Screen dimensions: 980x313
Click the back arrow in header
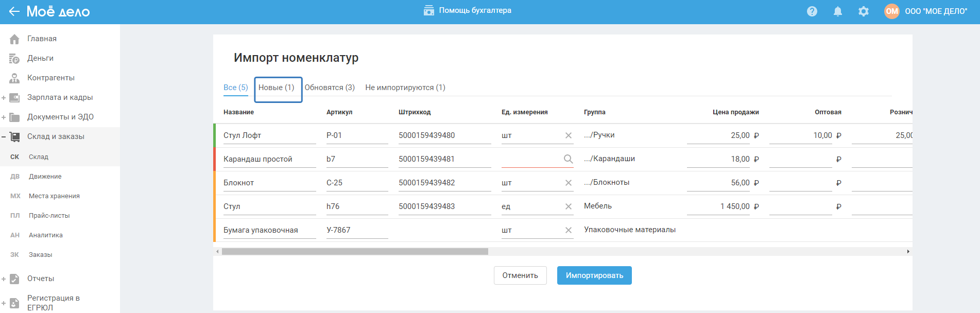click(x=14, y=11)
